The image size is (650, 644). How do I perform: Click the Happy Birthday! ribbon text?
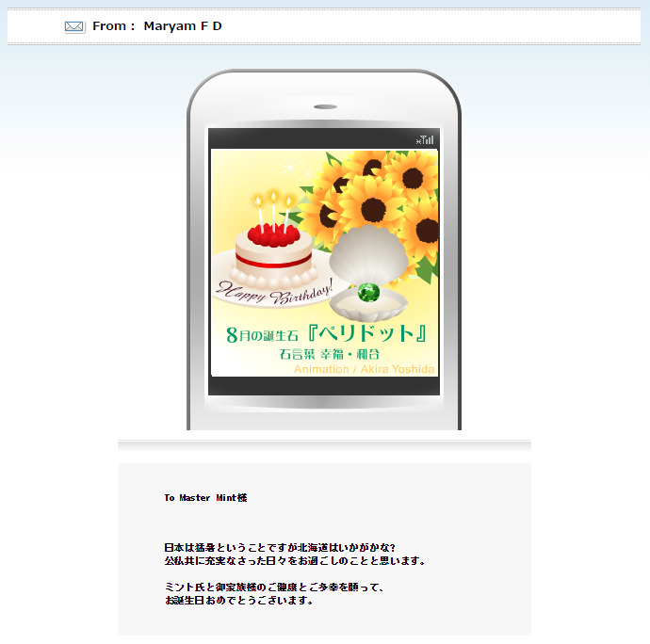[274, 294]
